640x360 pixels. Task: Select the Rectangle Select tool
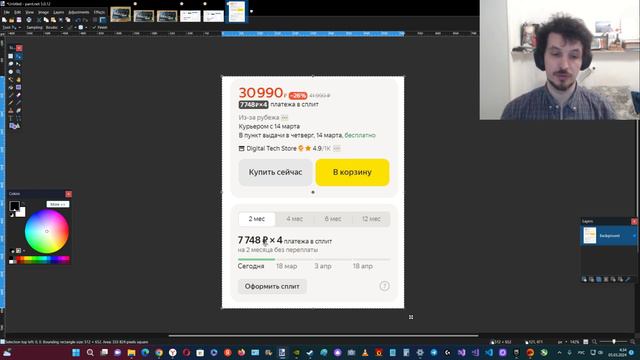(x=11, y=56)
